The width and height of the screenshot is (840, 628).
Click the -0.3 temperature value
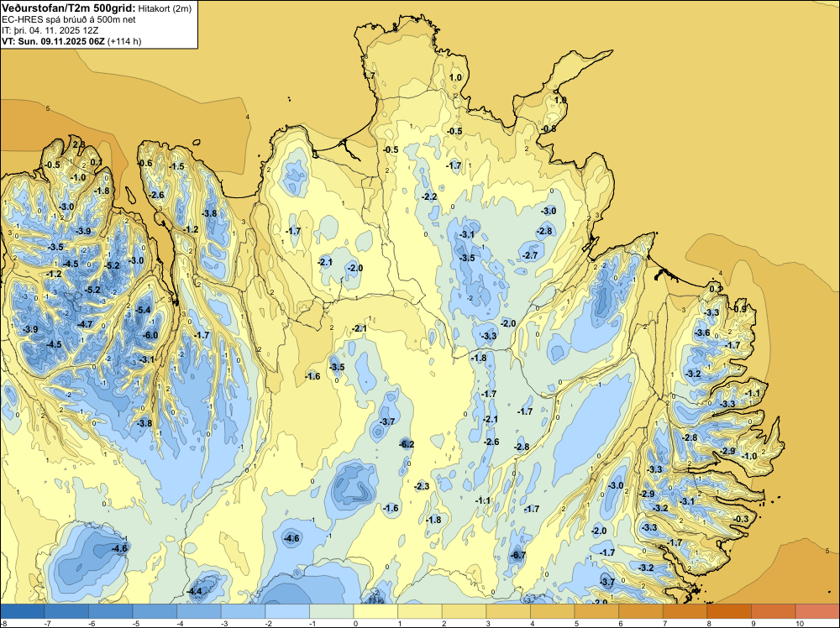(x=742, y=520)
